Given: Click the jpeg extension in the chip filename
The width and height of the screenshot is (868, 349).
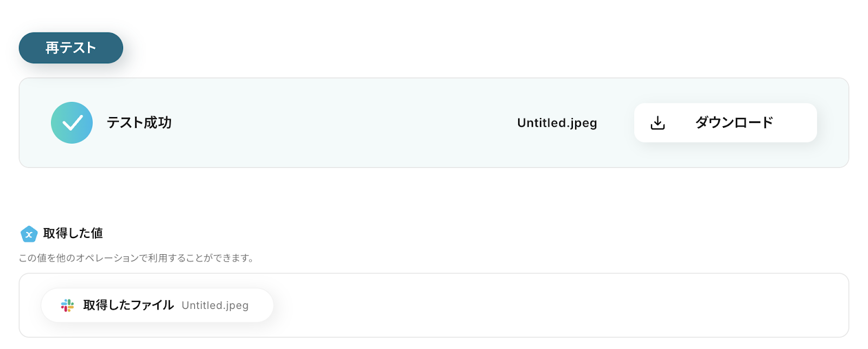Looking at the screenshot, I should pyautogui.click(x=237, y=306).
